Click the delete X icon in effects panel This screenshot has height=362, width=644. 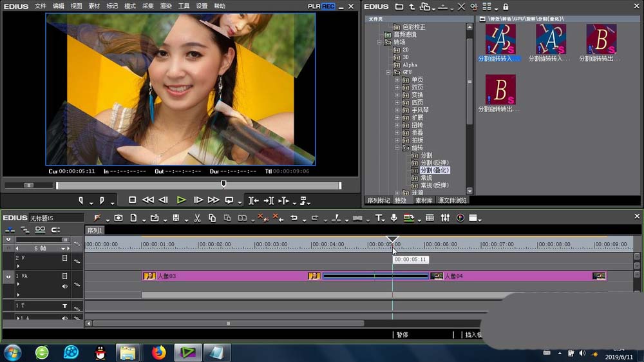pyautogui.click(x=461, y=7)
